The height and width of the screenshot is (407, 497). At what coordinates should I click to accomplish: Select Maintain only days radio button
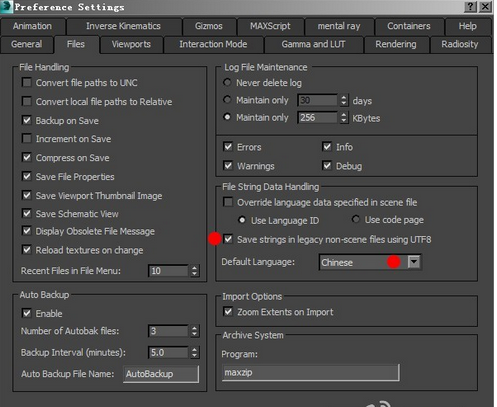(x=227, y=99)
